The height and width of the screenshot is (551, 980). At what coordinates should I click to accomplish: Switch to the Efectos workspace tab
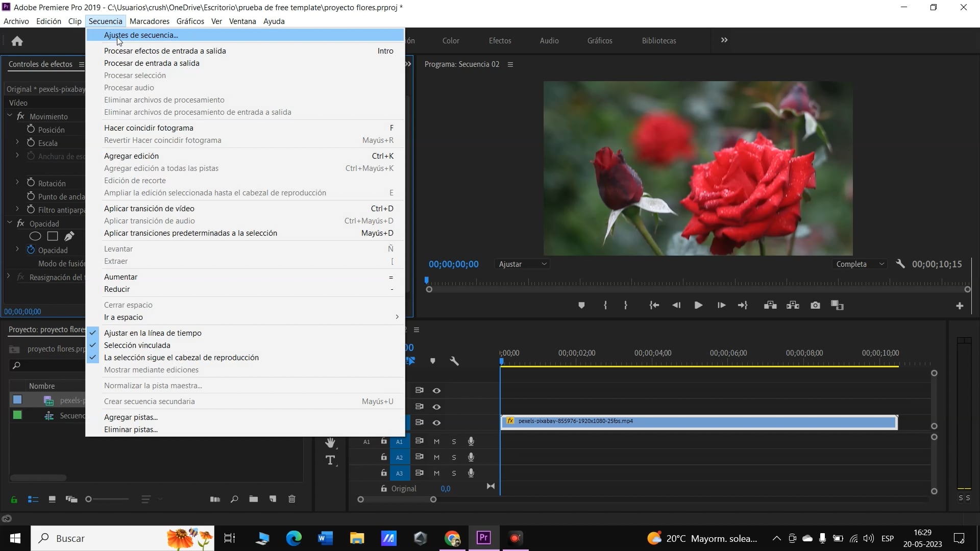[x=500, y=41]
